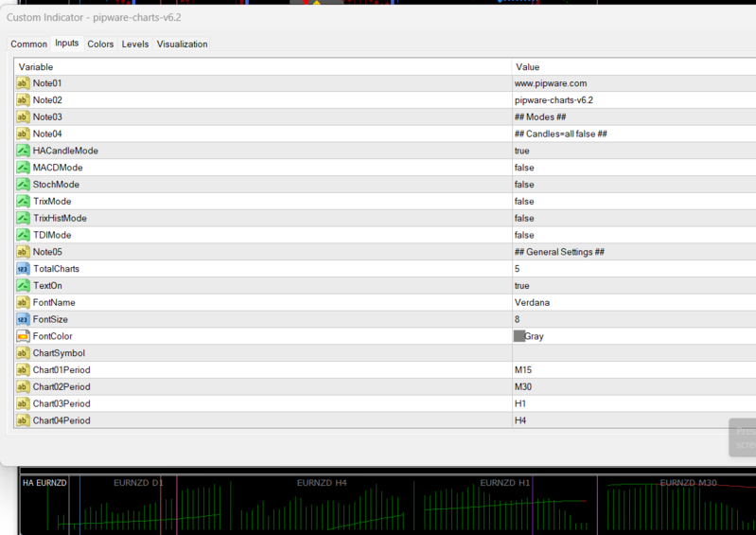The image size is (756, 535).
Task: Click the boolean icon beside MACDMode
Action: tap(23, 168)
